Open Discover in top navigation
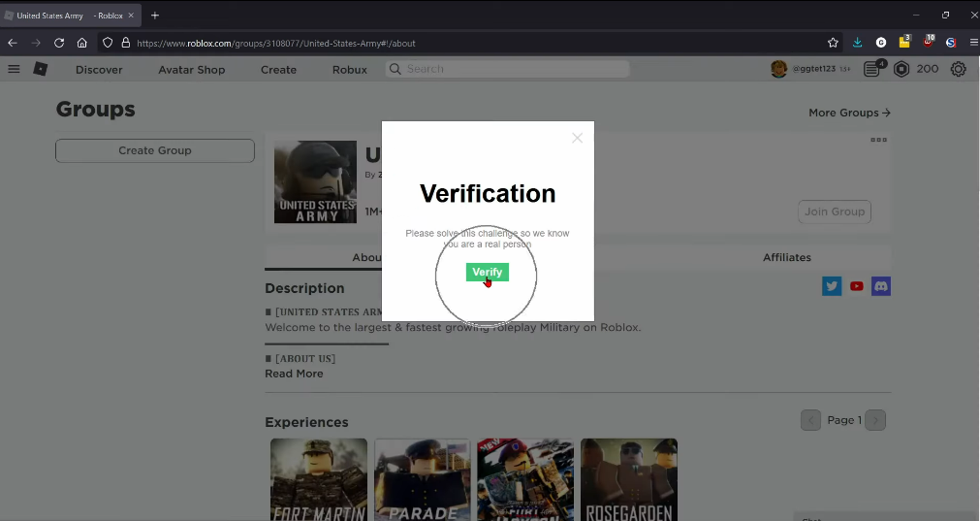 (x=99, y=70)
